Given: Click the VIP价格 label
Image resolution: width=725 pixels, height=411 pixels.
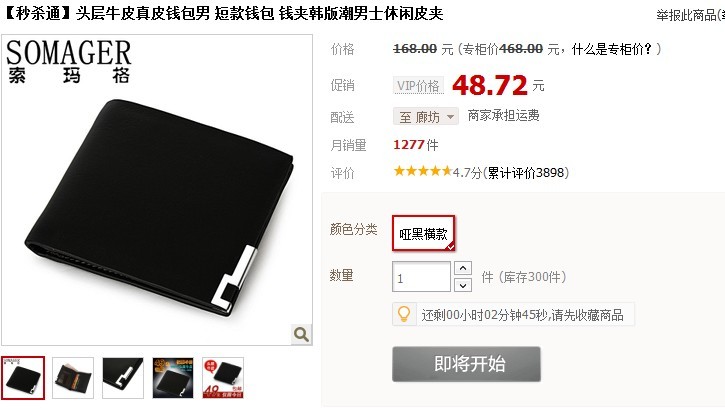Looking at the screenshot, I should [418, 86].
